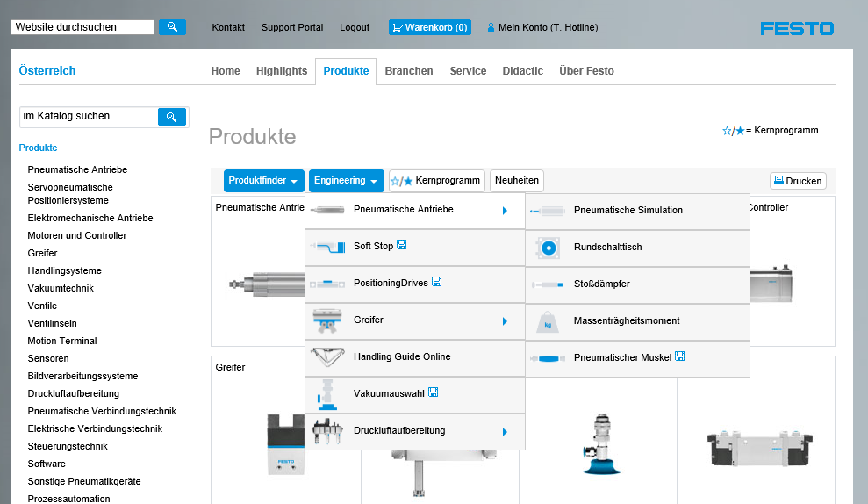Click the disk icon next to Vakuumauswahl
868x504 pixels.
(434, 392)
